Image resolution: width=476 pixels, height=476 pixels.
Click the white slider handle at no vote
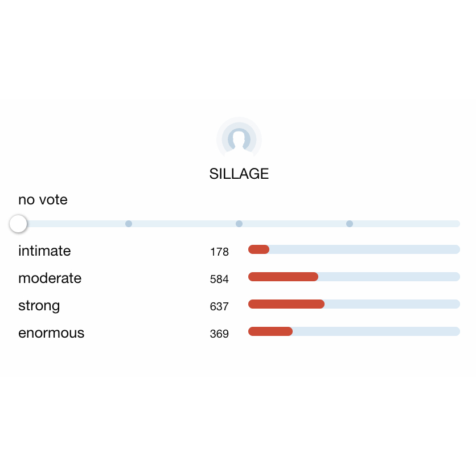(x=18, y=224)
